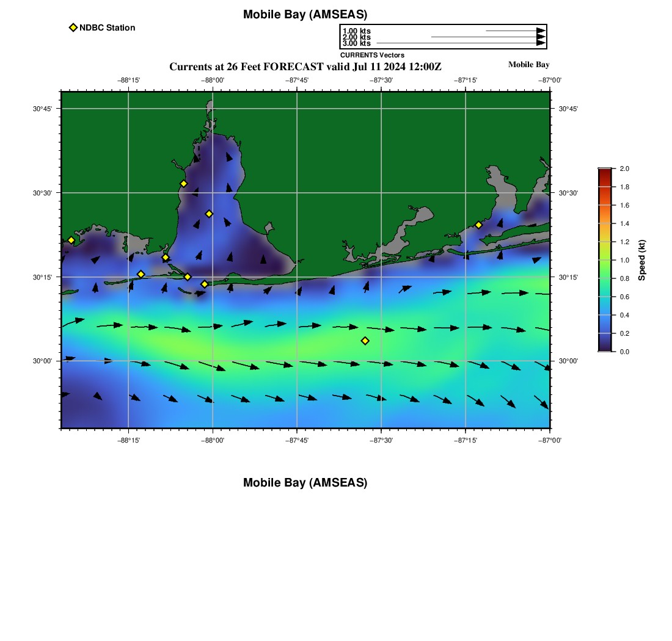Click the forecast valid time title text
The width and height of the screenshot is (672, 641).
click(x=305, y=67)
